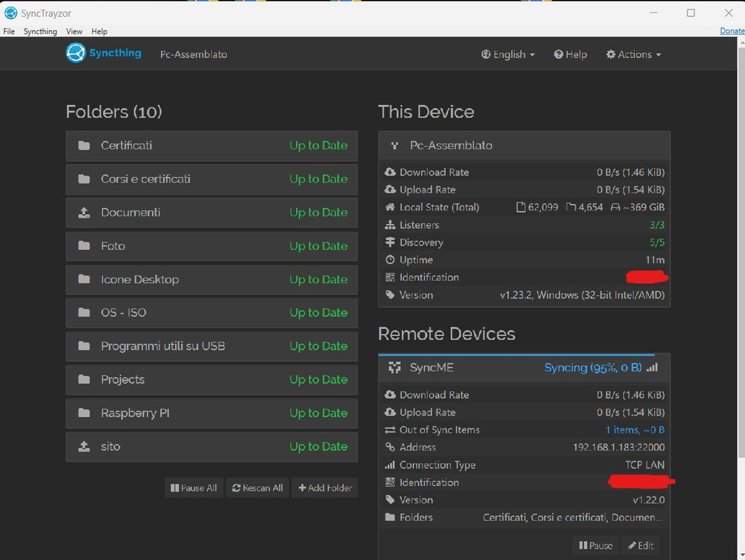Viewport: 745px width, 560px height.
Task: Click the OS - ISO Up to Date status
Action: pyautogui.click(x=319, y=312)
